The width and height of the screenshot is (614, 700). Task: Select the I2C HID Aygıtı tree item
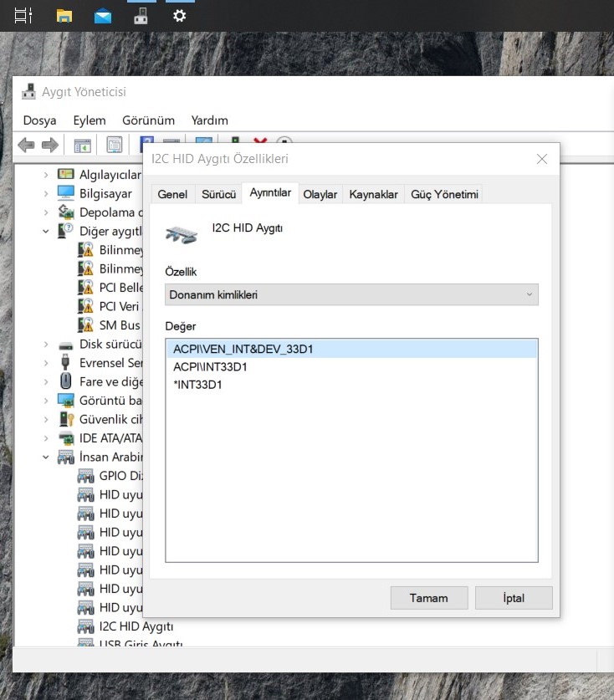click(136, 626)
